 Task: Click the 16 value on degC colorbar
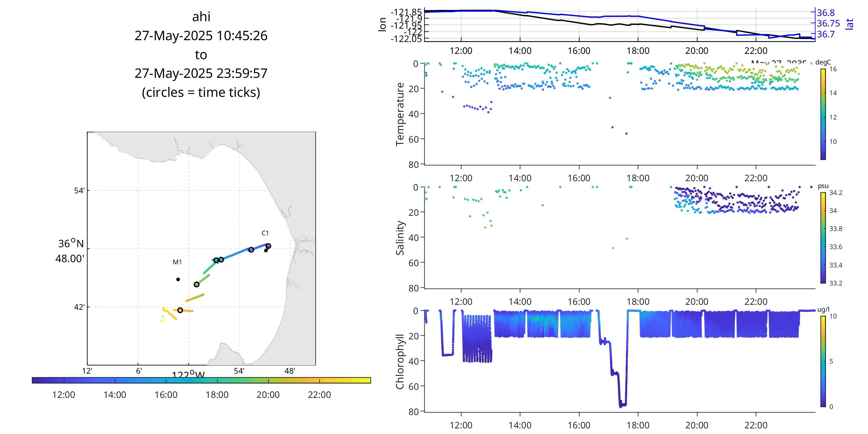[x=833, y=69]
